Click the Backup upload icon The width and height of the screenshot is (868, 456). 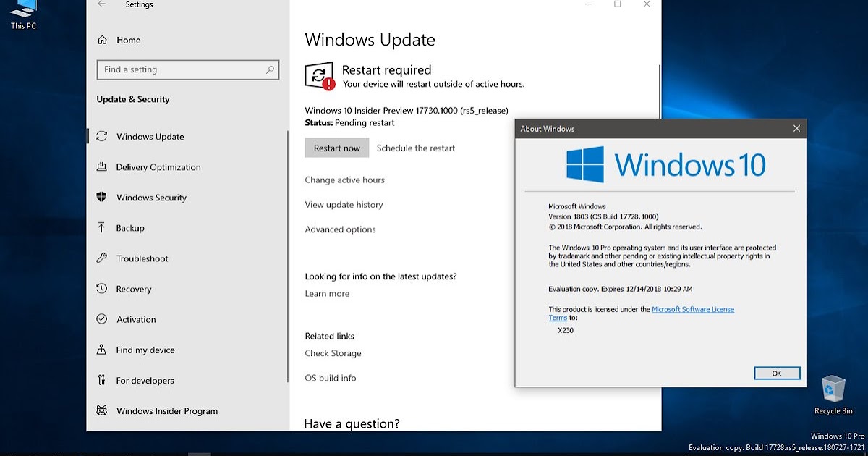103,228
